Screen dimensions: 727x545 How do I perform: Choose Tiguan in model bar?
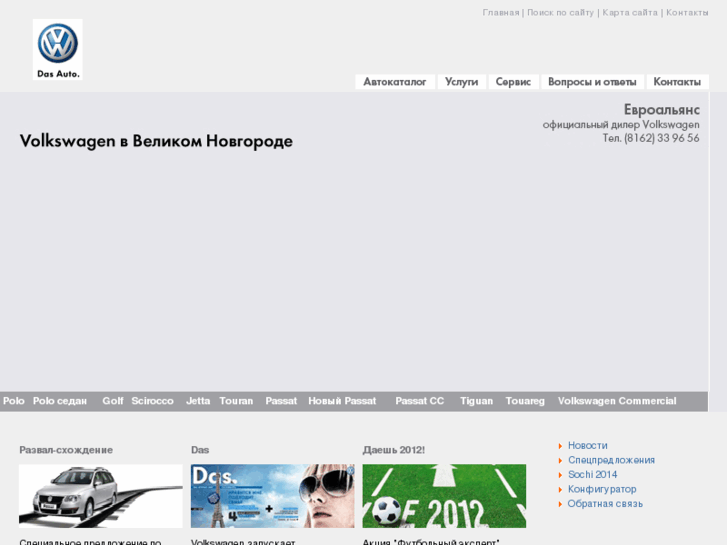point(476,401)
